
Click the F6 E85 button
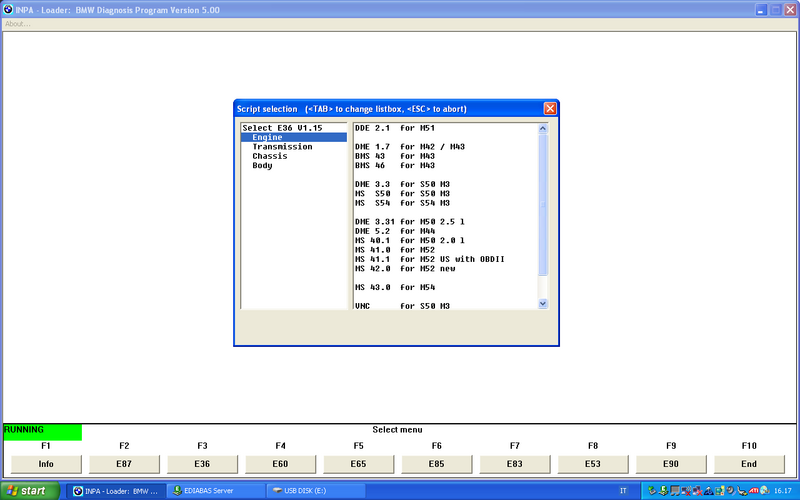[x=436, y=464]
